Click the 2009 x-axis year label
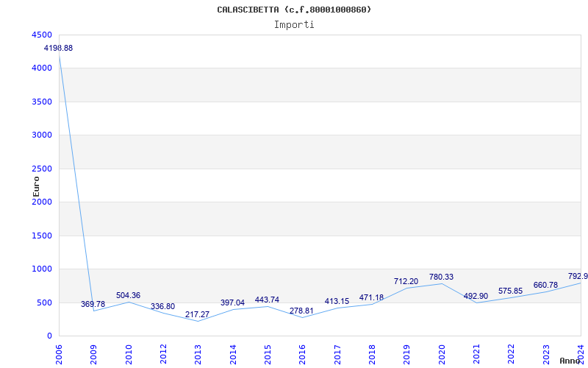Screen dimensions: 588x368 (94, 354)
